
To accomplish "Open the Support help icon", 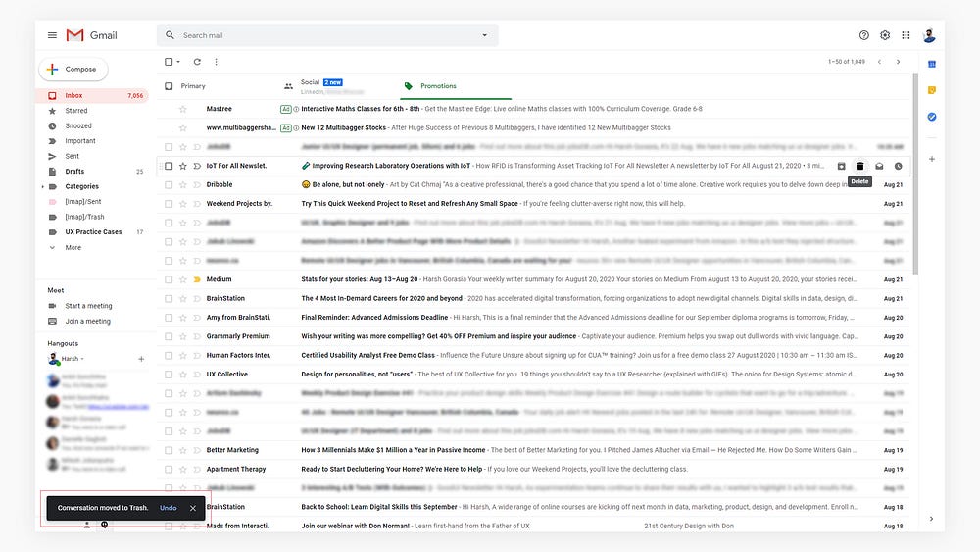I will coord(863,35).
